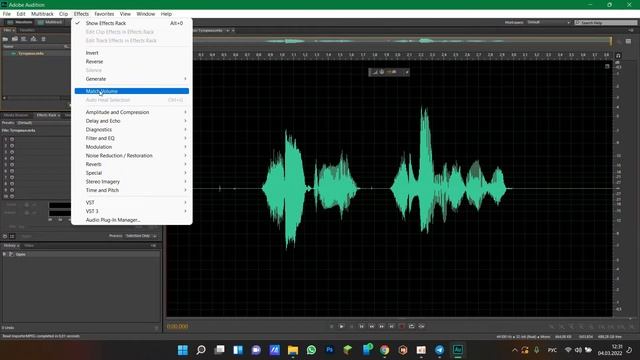The image size is (640, 360).
Task: Toggle power for effects rack slot 4
Action: tap(12, 158)
